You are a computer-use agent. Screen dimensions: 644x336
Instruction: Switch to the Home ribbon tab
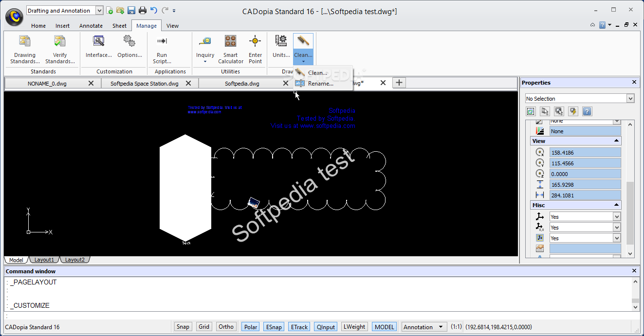[x=38, y=26]
